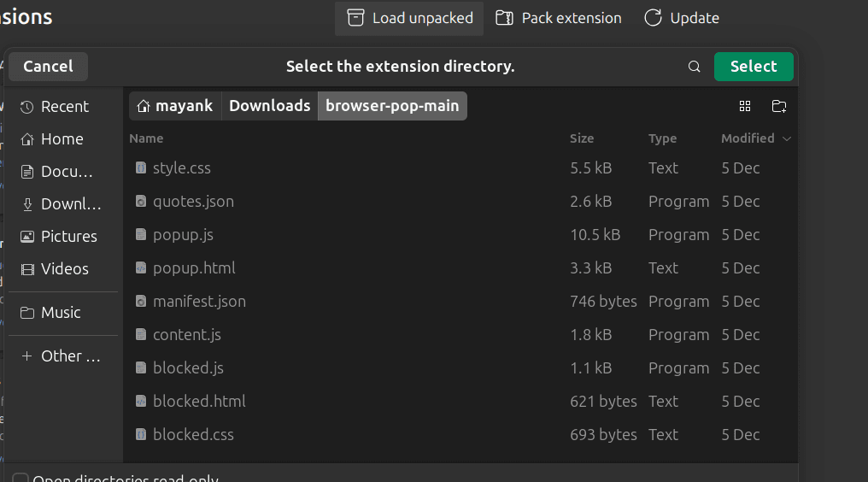The width and height of the screenshot is (868, 482).
Task: Click the search icon in dialog header
Action: coord(695,67)
